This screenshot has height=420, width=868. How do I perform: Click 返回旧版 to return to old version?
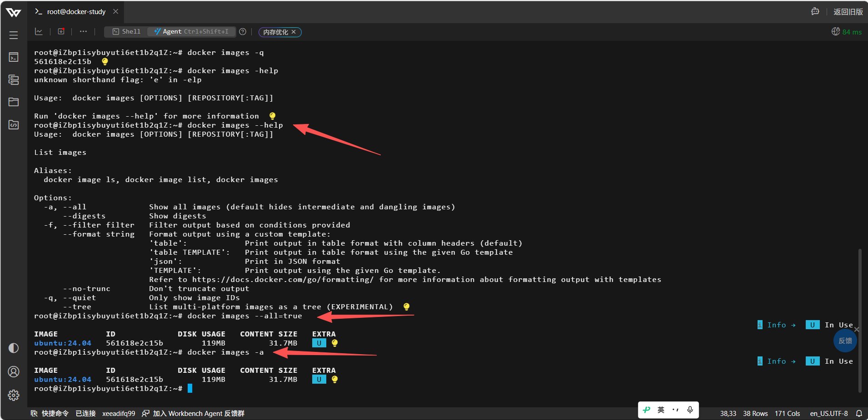tap(848, 12)
